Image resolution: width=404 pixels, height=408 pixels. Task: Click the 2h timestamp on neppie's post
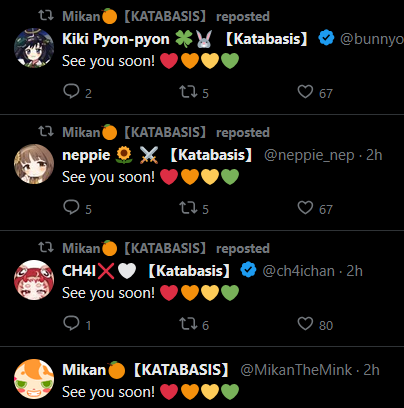[374, 155]
